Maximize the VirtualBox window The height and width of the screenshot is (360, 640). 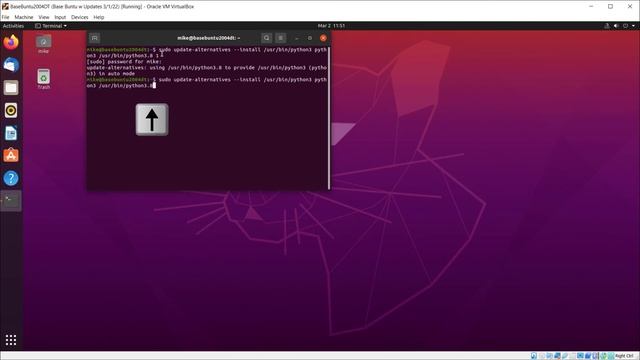pos(611,7)
